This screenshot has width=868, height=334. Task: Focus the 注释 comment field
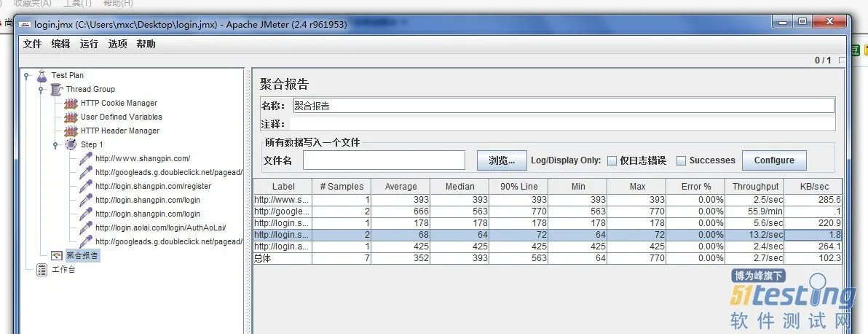tap(562, 124)
